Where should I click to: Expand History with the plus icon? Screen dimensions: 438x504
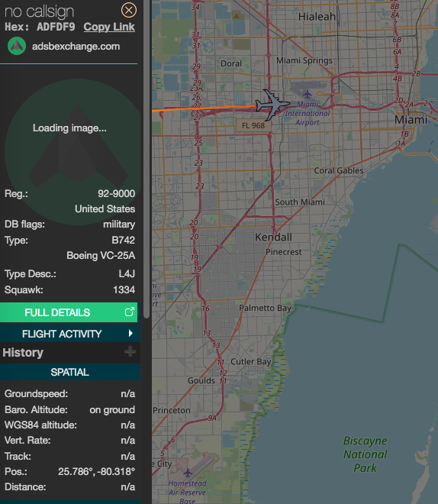(x=130, y=351)
